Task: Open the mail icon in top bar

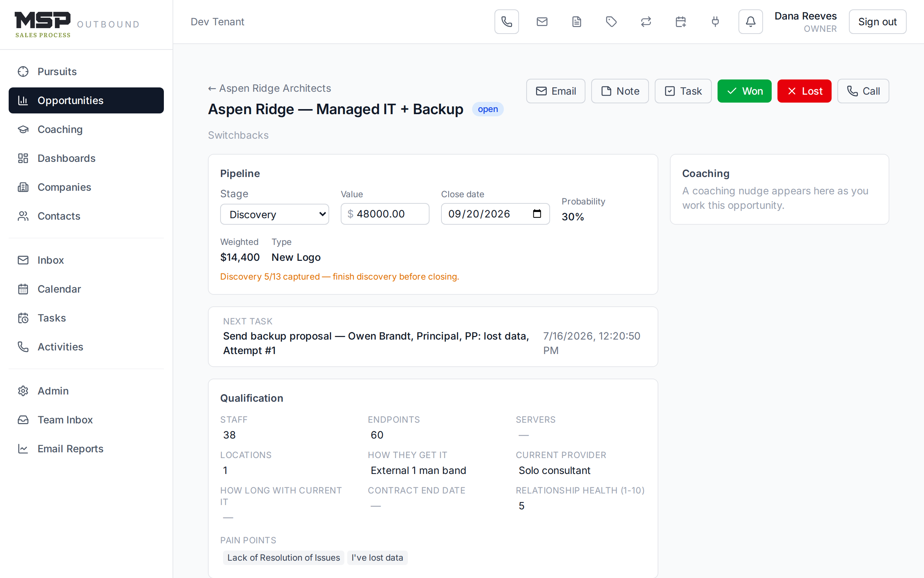Action: 542,22
